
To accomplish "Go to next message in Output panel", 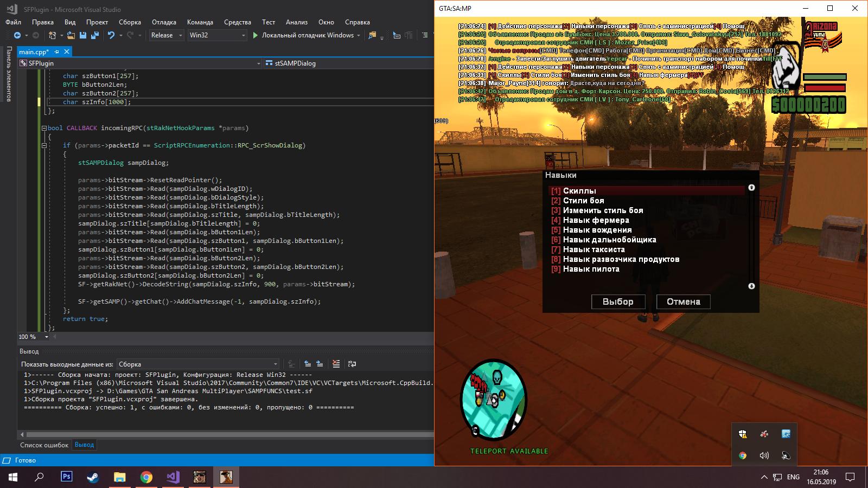I will [x=320, y=364].
